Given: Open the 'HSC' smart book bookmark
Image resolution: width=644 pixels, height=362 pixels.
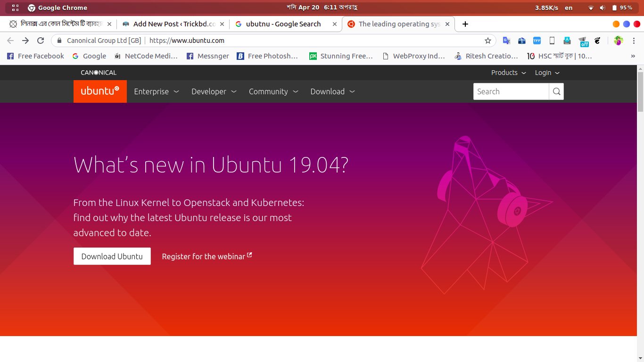Looking at the screenshot, I should [x=559, y=56].
